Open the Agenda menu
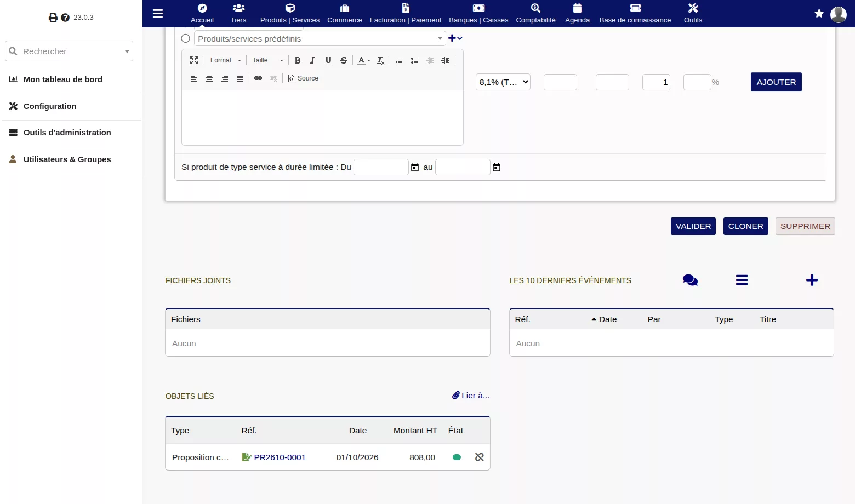This screenshot has width=855, height=504. pos(577,14)
